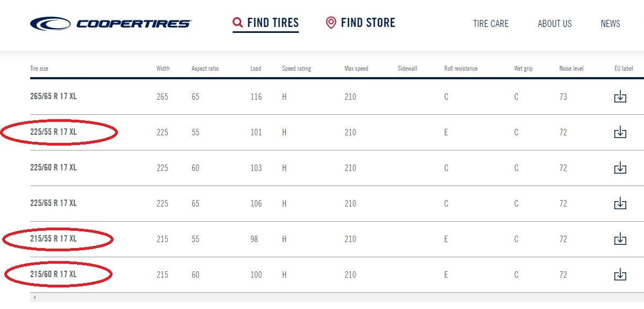This screenshot has width=644, height=309.
Task: Open the FIND TIRES menu
Action: 266,23
